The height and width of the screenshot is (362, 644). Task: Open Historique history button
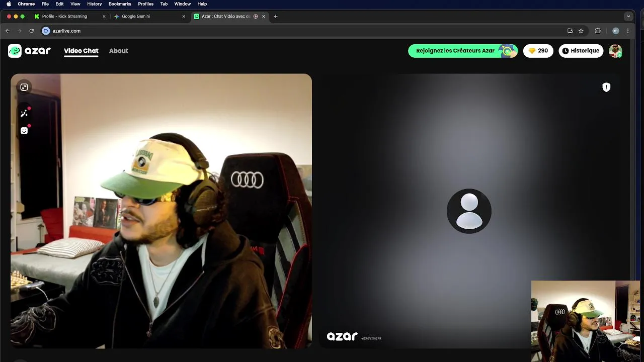581,51
